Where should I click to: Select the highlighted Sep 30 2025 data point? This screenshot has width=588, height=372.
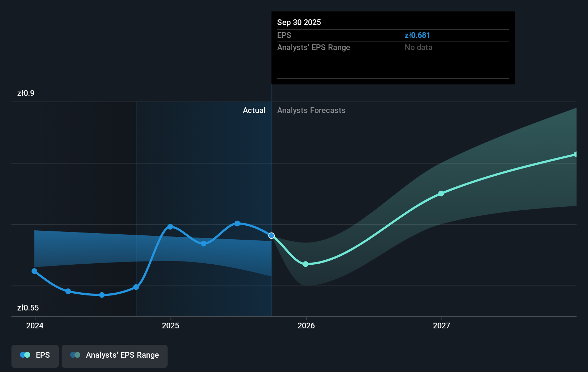pos(271,235)
